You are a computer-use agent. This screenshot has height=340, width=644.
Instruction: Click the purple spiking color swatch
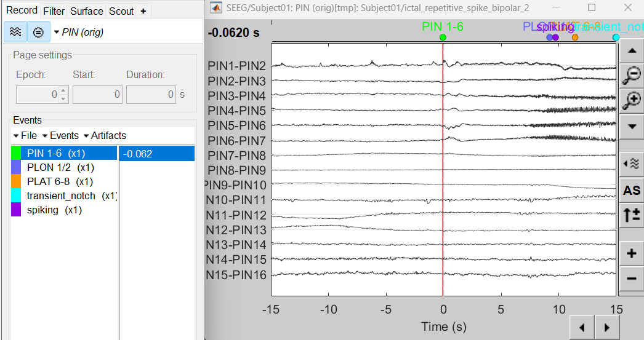pyautogui.click(x=16, y=210)
